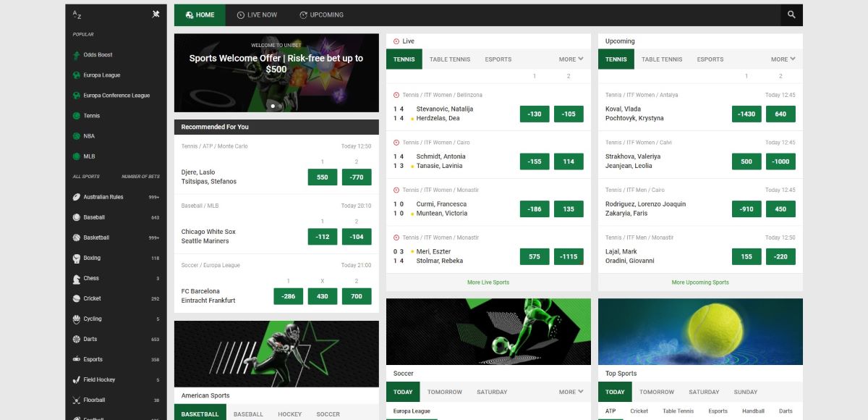Expand MORE dropdown in Live panel
This screenshot has height=420, width=868.
click(571, 59)
